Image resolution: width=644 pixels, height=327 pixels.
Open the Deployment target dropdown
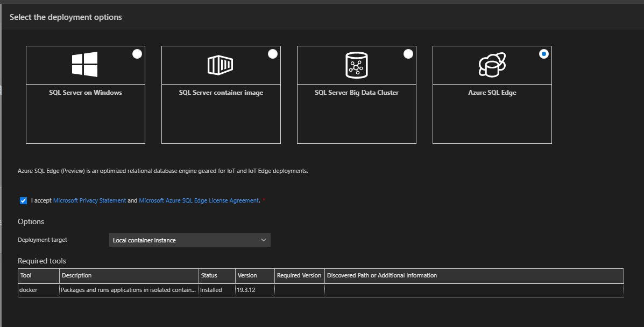[x=189, y=240]
